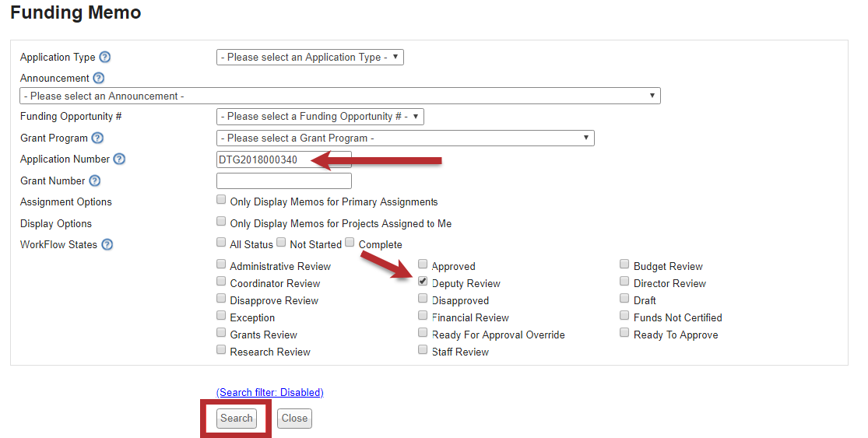Check the Ready For Approval Override box
Image resolution: width=868 pixels, height=438 pixels.
(423, 333)
